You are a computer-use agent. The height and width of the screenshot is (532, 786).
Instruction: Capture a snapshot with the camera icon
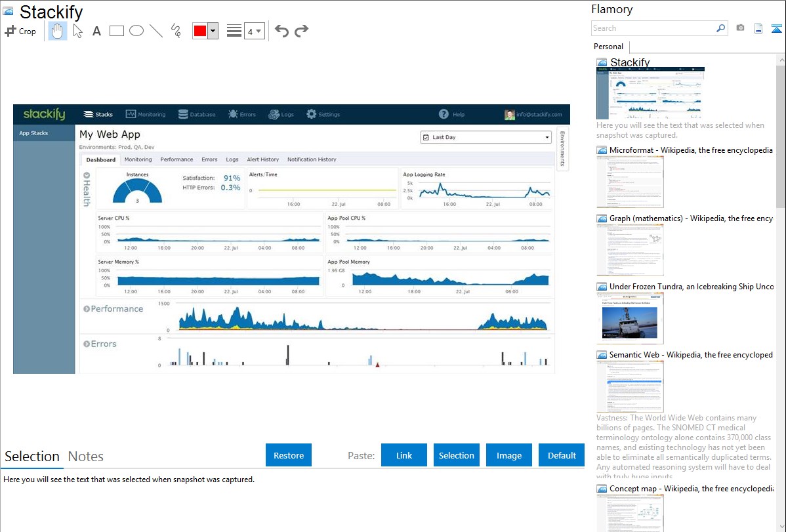740,28
